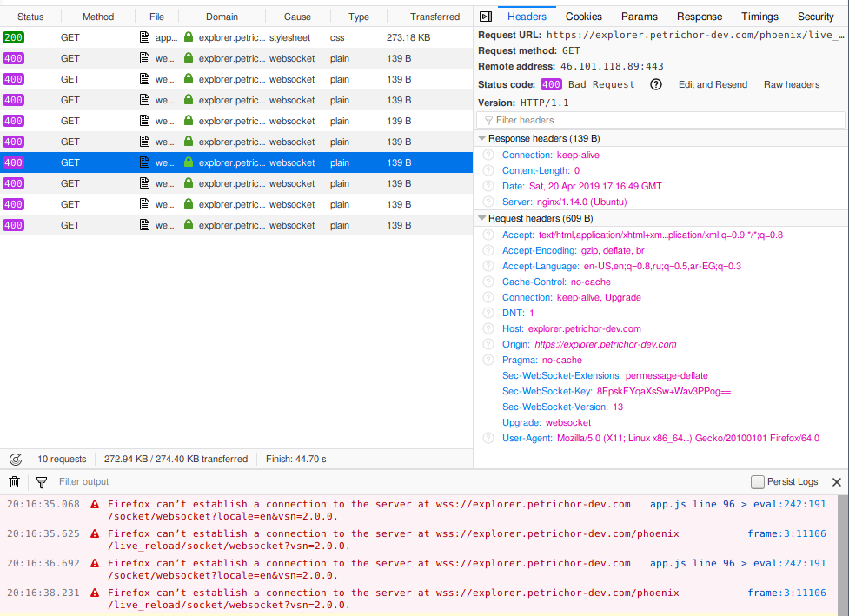Open the console filter funnel icon
Viewport: 849px width, 616px height.
coord(40,481)
